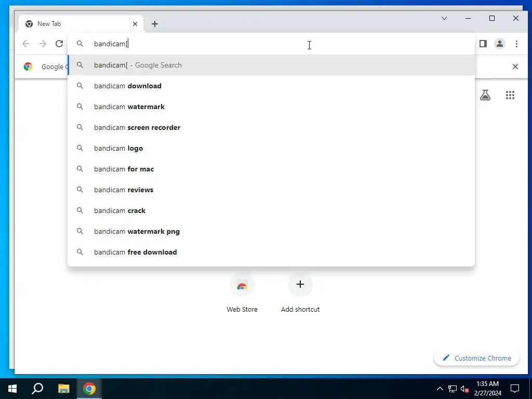Click the muted volume tray icon
Image resolution: width=532 pixels, height=399 pixels.
coord(465,389)
